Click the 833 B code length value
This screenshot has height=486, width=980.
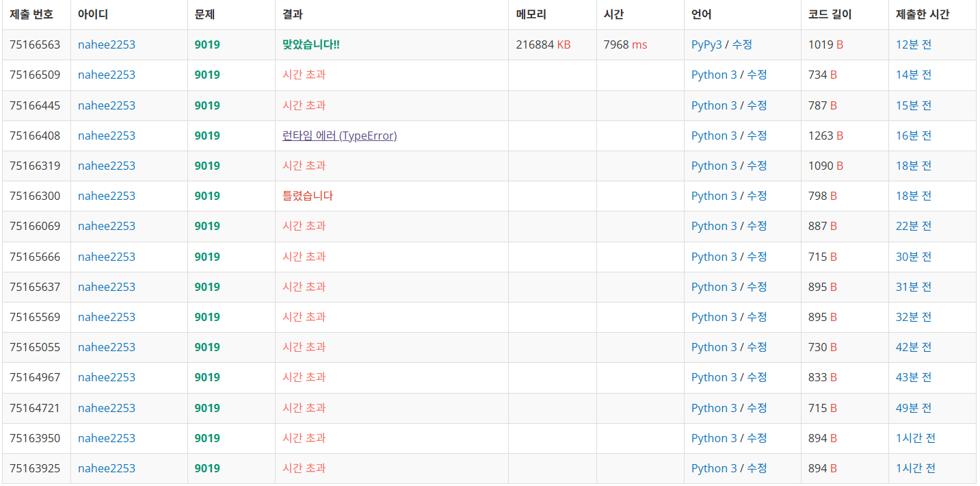point(823,377)
